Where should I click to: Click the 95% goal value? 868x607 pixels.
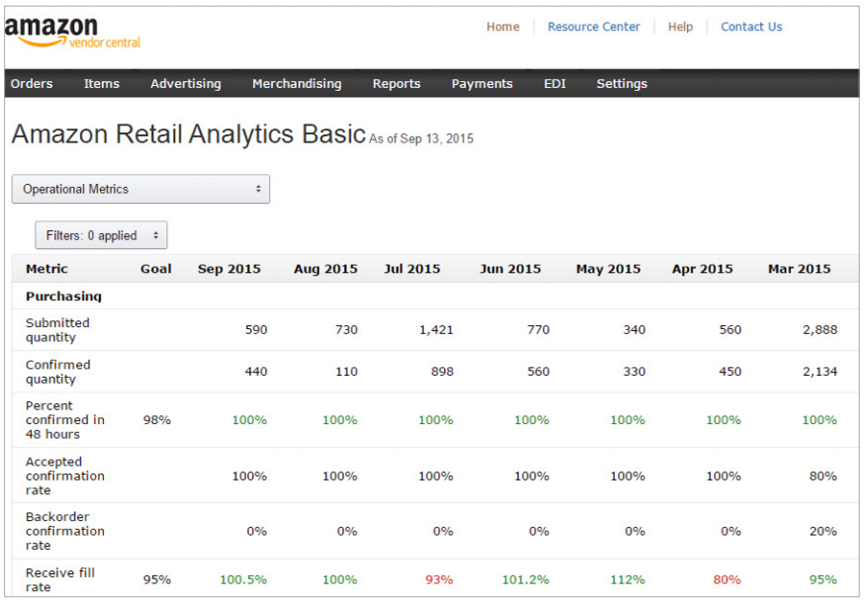(x=156, y=580)
